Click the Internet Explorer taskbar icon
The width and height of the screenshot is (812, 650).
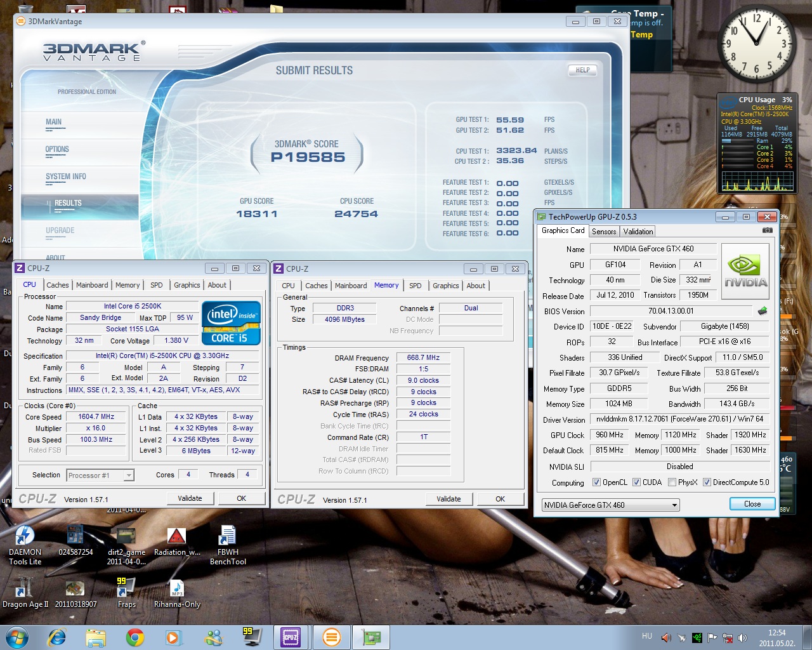[x=57, y=637]
